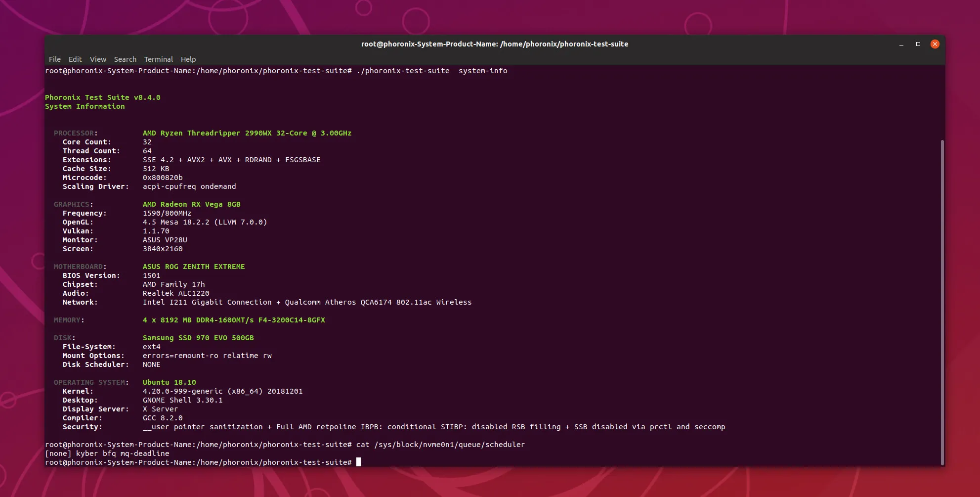Click the Ubuntu 18.10 text in output
The width and height of the screenshot is (980, 497).
coord(169,382)
